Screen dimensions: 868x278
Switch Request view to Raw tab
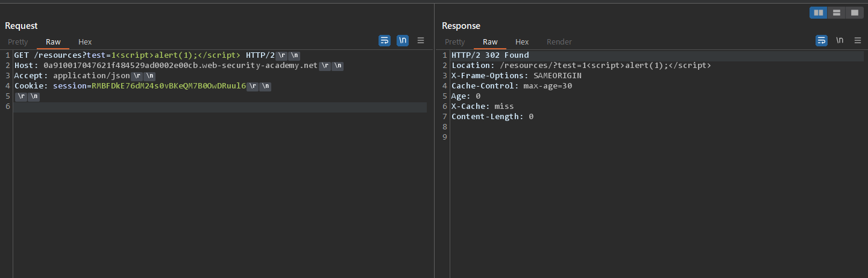tap(53, 42)
